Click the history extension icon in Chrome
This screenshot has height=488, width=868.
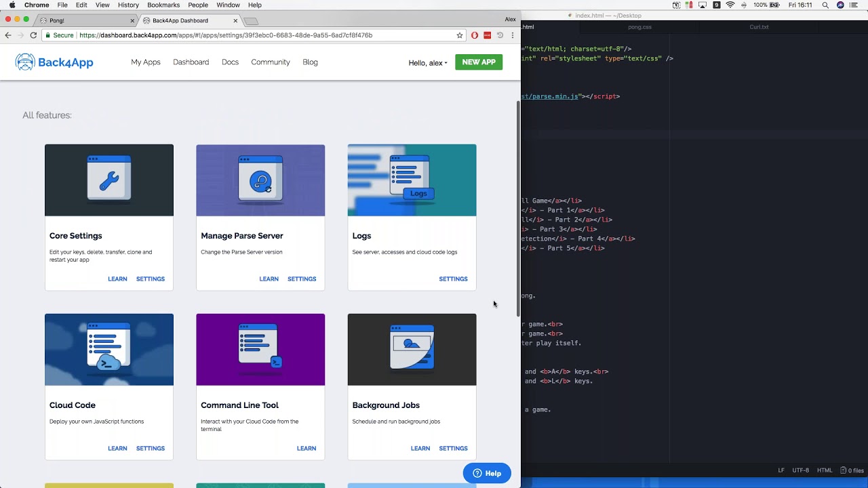point(500,35)
